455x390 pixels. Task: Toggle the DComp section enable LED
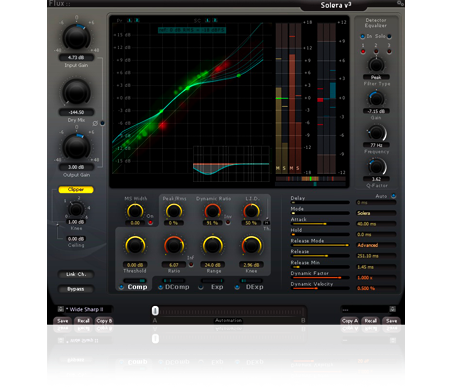click(160, 287)
